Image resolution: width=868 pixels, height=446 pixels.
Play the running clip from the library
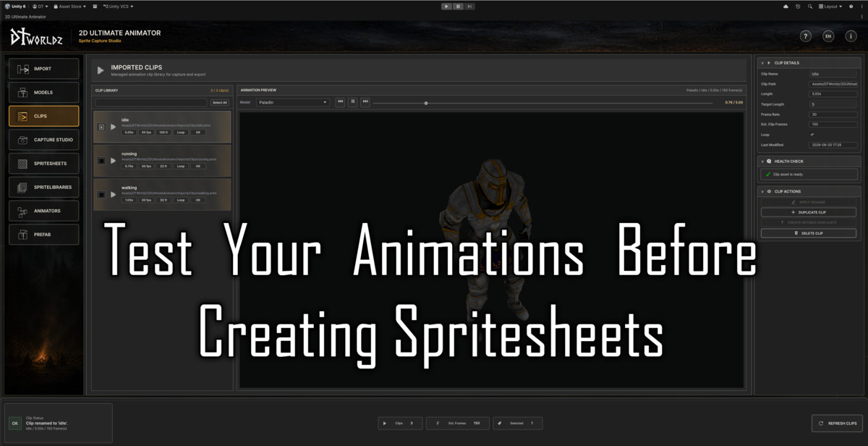click(113, 161)
